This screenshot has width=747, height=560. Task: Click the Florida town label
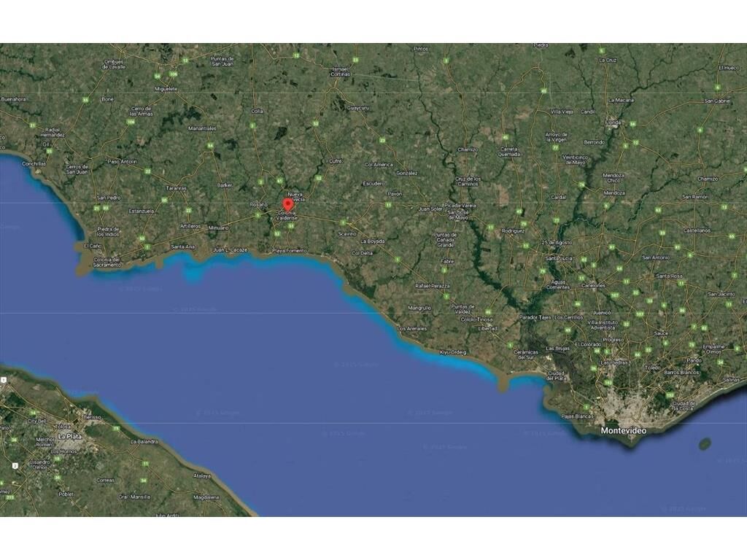613,122
